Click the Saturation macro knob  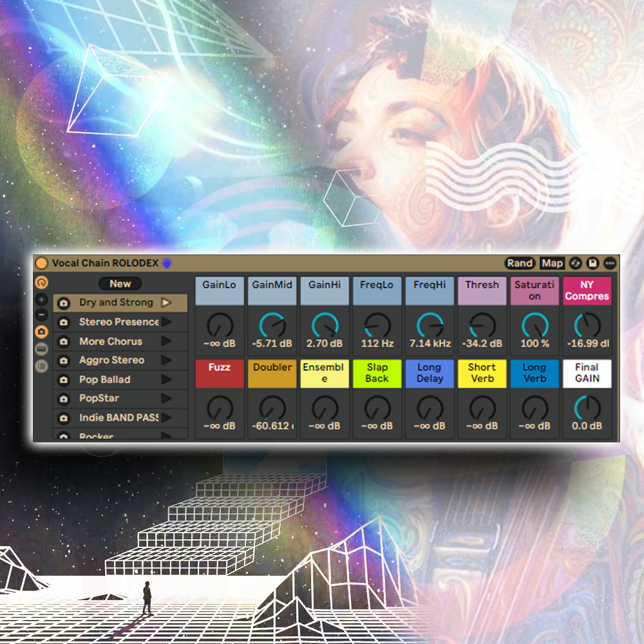(535, 325)
